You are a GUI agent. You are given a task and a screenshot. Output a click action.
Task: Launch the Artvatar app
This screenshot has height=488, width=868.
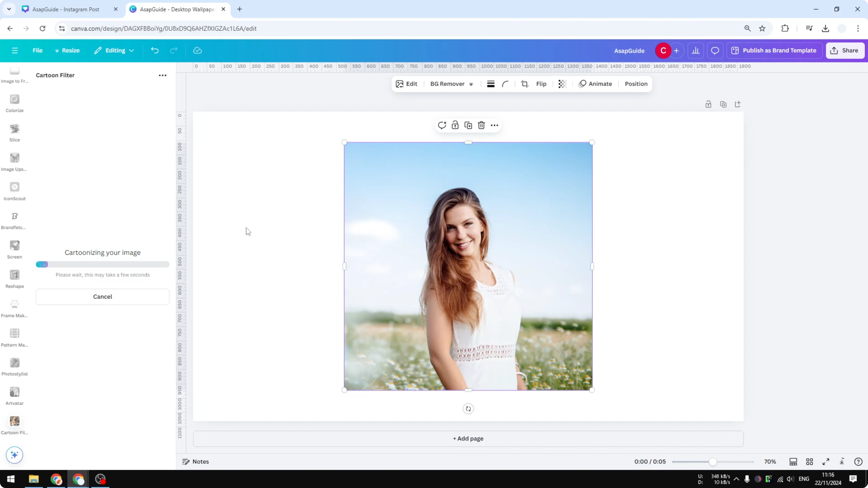14,395
